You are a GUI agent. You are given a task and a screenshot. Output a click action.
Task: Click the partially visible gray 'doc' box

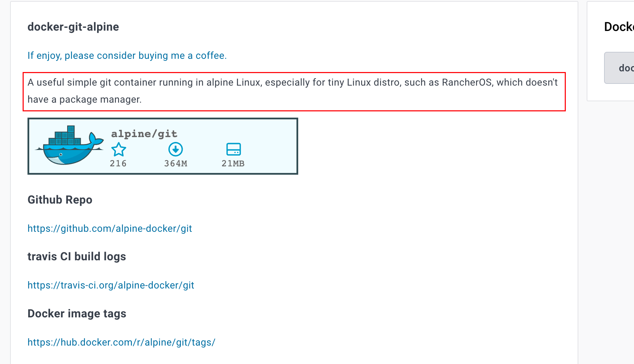coord(622,68)
